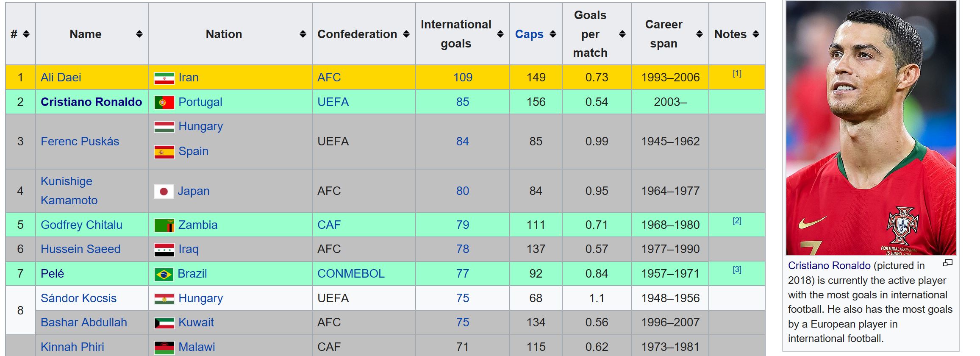Image resolution: width=980 pixels, height=356 pixels.
Task: Open Ali Daei's player page
Action: (61, 78)
